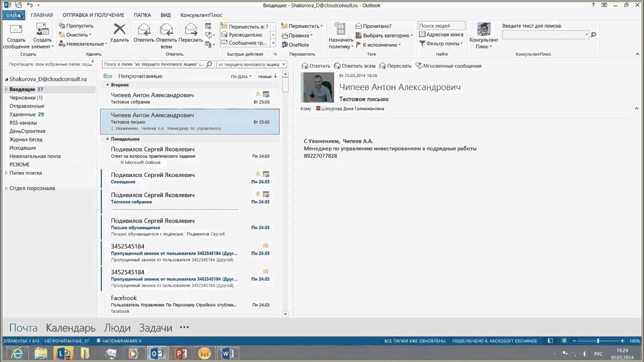The height and width of the screenshot is (362, 644).
Task: Open the Создать элемент menu
Action: [42, 36]
